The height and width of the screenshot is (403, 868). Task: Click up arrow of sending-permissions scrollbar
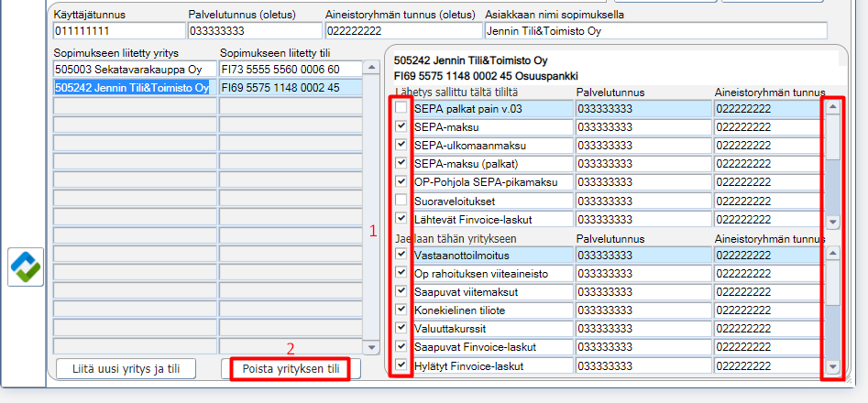tap(832, 108)
